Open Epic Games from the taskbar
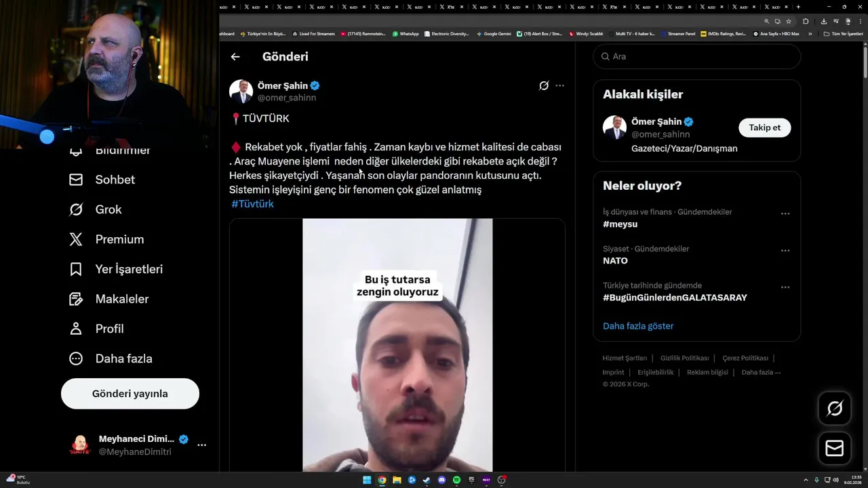Screen dimensions: 868x488 tap(471, 480)
